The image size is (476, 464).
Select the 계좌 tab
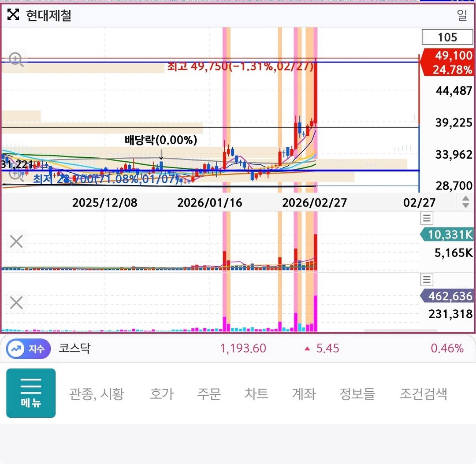(x=304, y=393)
